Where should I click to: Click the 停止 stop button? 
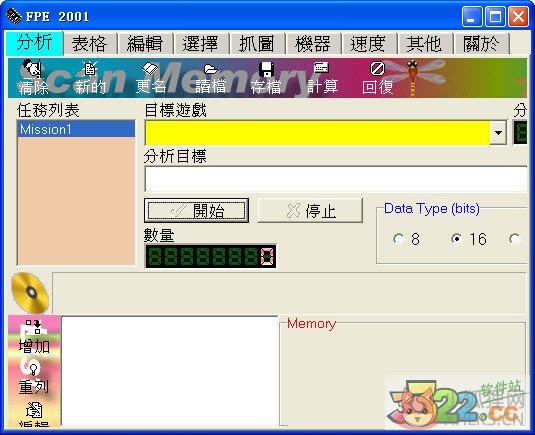tap(310, 211)
